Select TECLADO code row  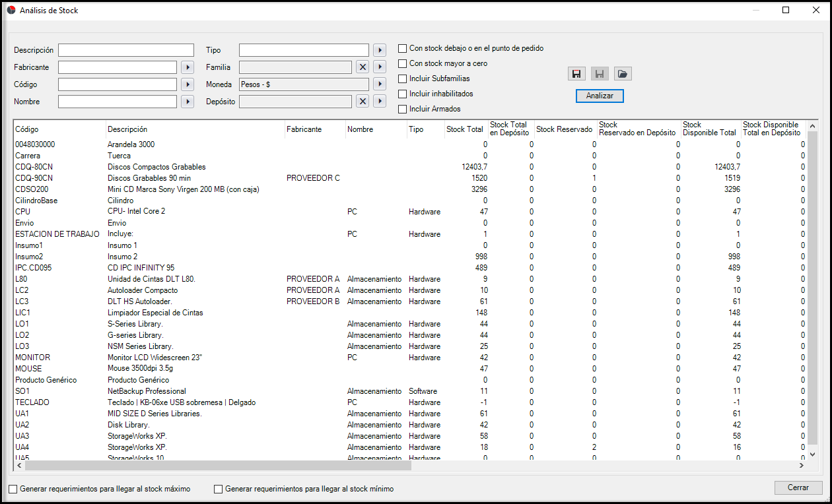(x=409, y=402)
